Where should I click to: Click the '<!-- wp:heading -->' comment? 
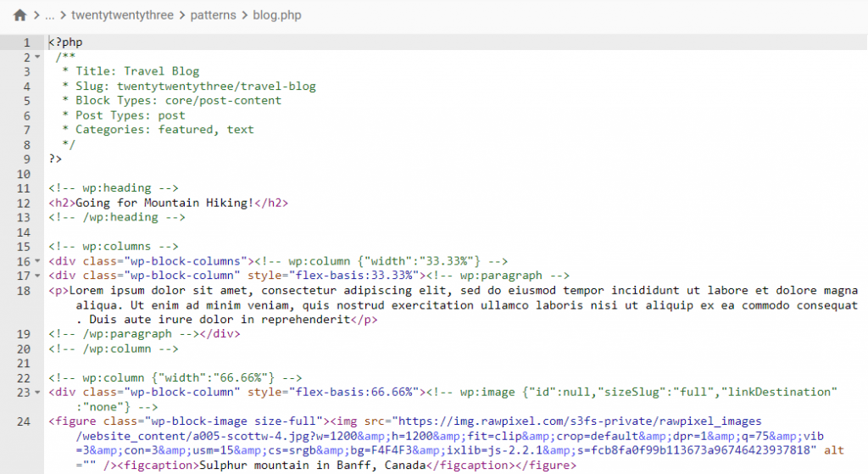click(114, 188)
